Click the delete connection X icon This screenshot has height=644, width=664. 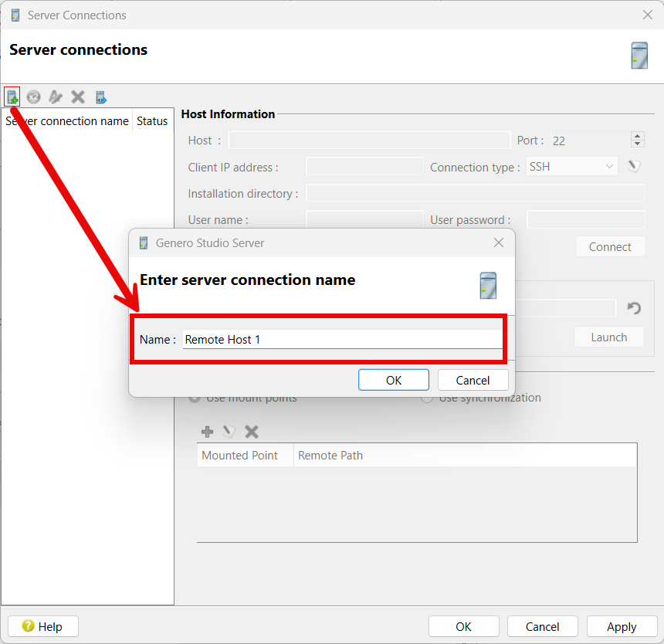77,97
